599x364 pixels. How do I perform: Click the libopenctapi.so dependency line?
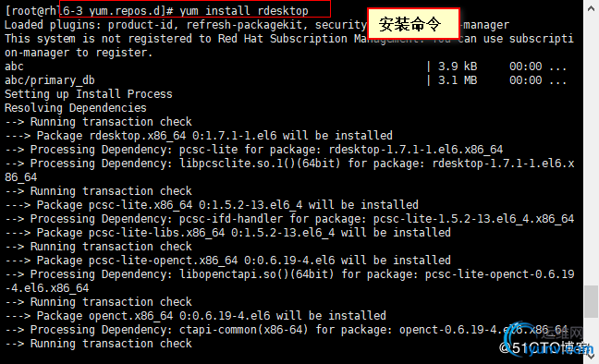pos(289,281)
